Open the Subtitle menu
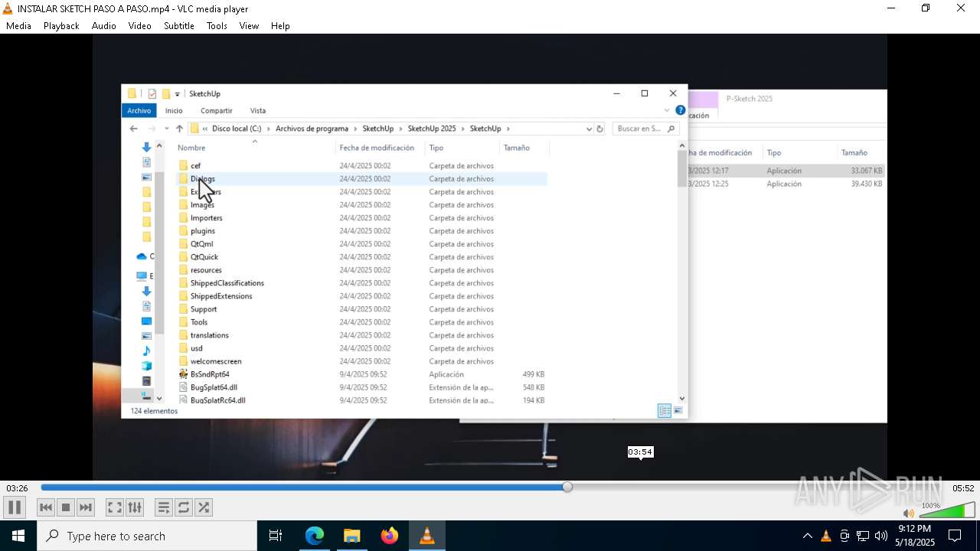The width and height of the screenshot is (980, 551). (178, 25)
